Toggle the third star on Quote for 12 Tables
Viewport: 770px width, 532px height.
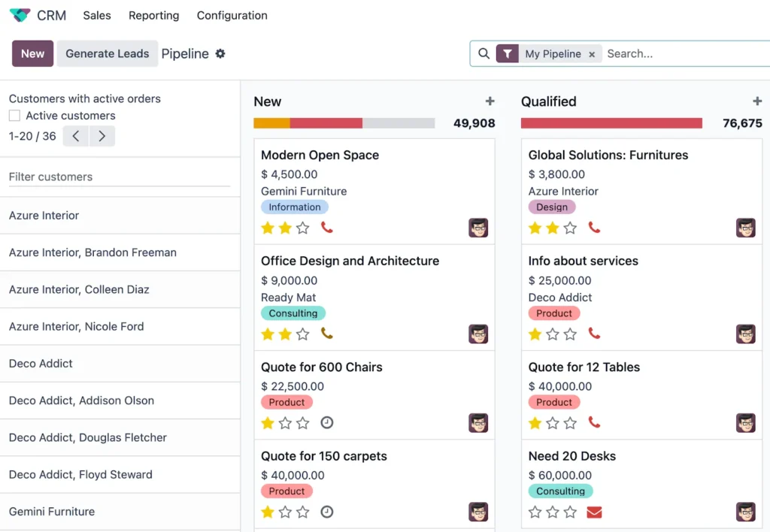pyautogui.click(x=570, y=423)
